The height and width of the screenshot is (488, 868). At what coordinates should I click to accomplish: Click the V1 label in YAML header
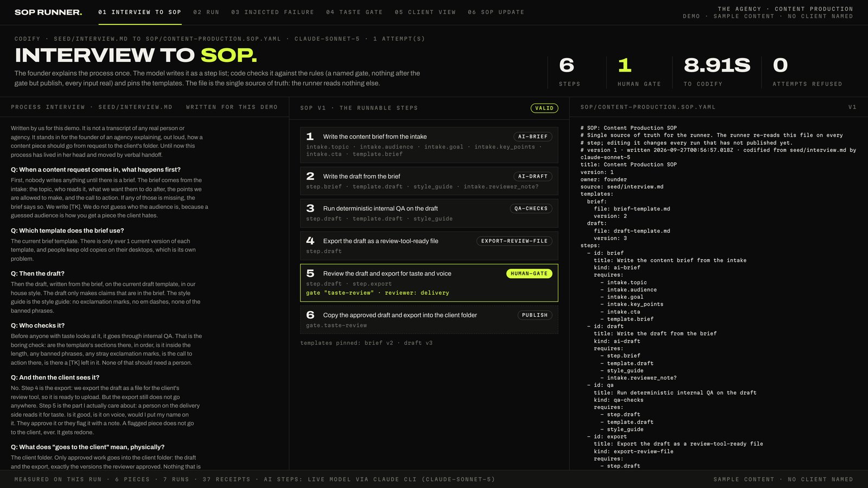[x=852, y=107]
